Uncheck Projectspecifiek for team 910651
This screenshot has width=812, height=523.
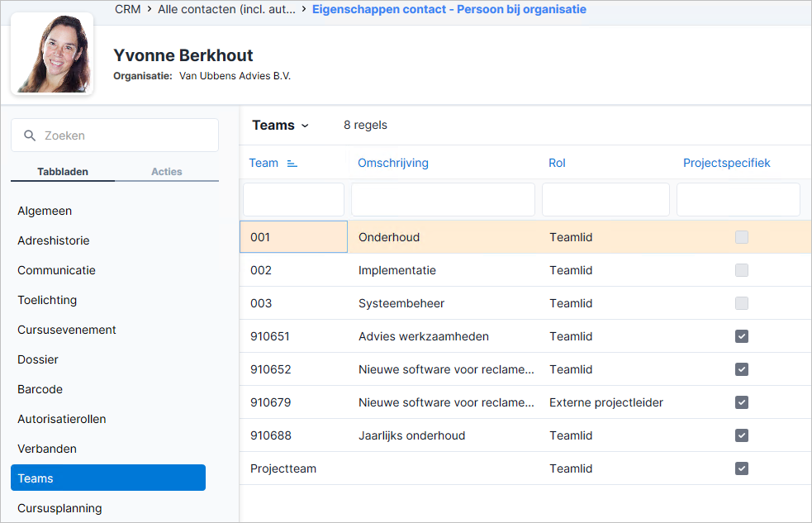(x=742, y=336)
